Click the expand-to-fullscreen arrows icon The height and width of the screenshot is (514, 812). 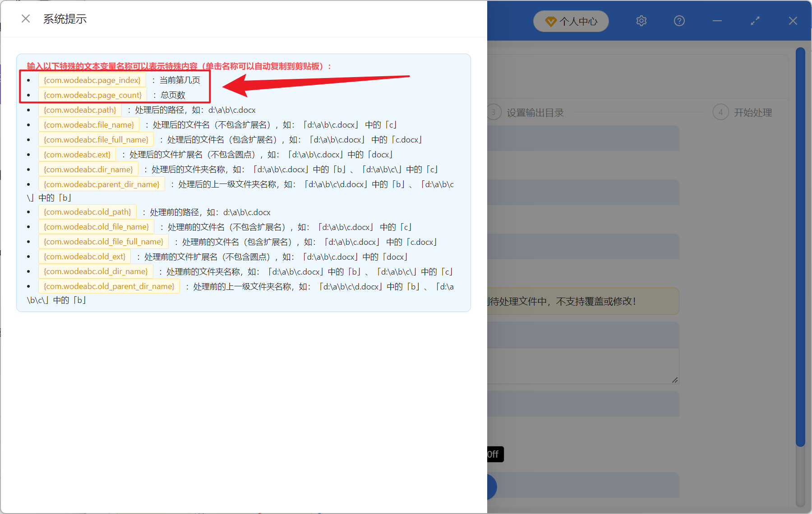pyautogui.click(x=755, y=21)
